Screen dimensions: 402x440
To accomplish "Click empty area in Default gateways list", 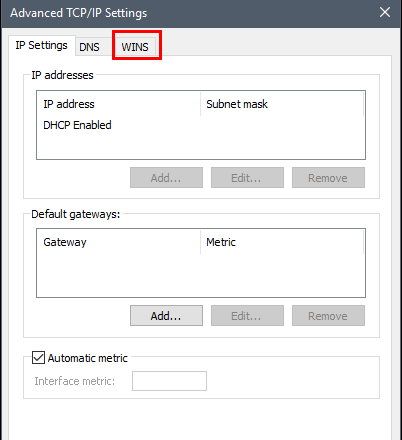I will point(201,275).
